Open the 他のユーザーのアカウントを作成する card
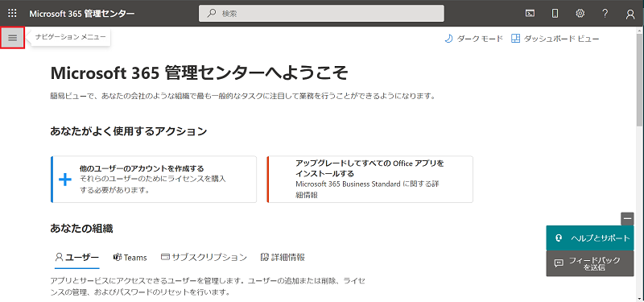Viewport: 644px width, 302px height. [x=154, y=179]
